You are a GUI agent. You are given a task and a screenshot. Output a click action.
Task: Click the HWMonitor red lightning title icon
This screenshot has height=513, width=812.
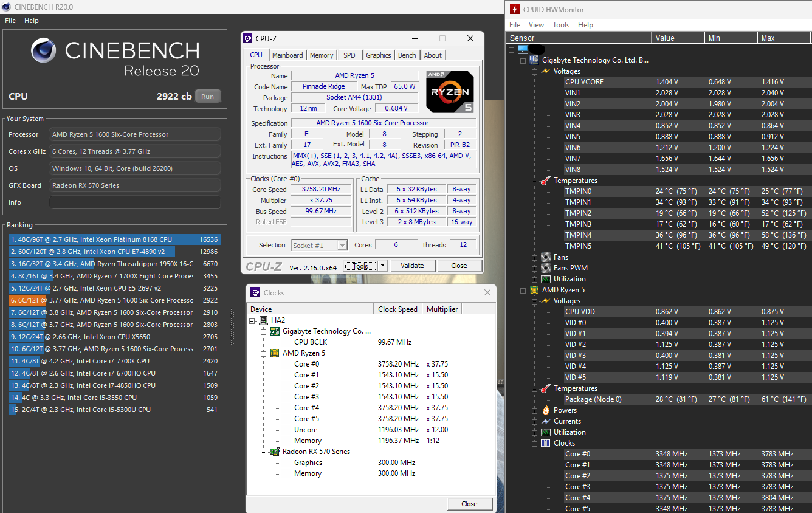[x=514, y=9]
